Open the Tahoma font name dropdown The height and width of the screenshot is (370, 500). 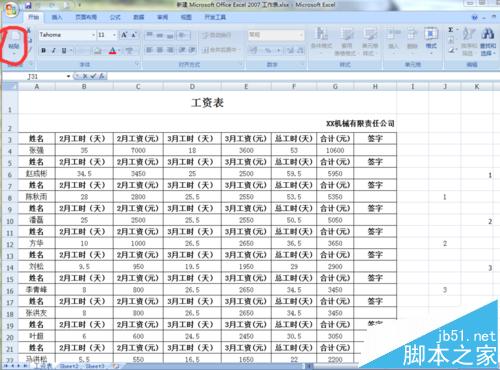click(93, 35)
